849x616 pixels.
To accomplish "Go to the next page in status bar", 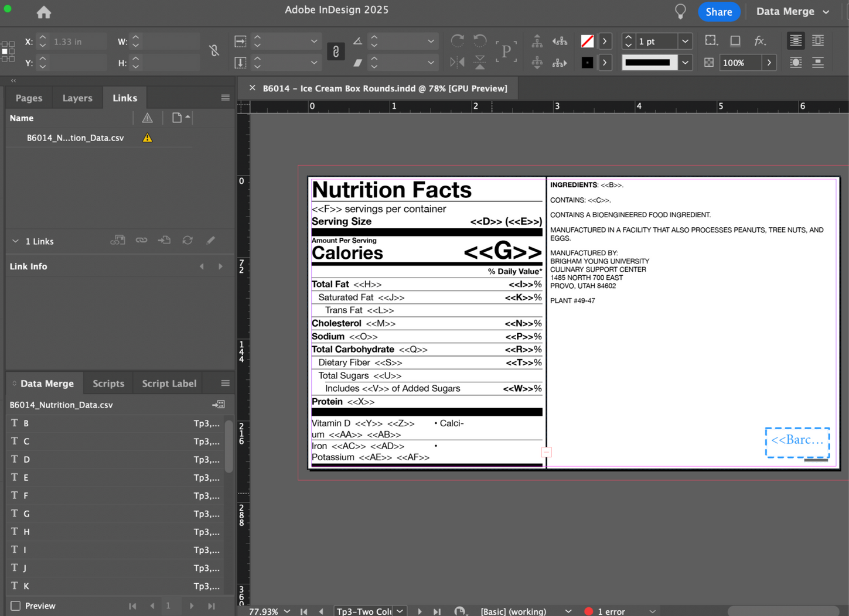I will tap(420, 611).
